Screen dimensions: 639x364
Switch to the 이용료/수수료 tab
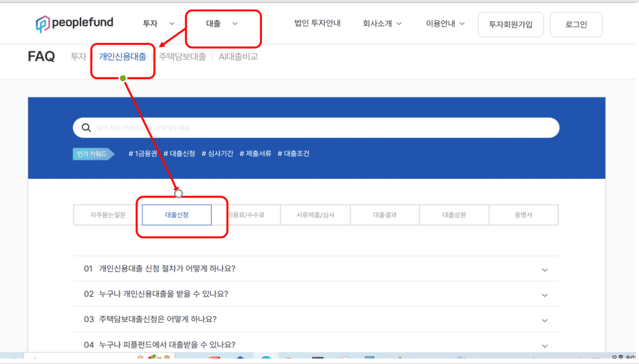(246, 215)
